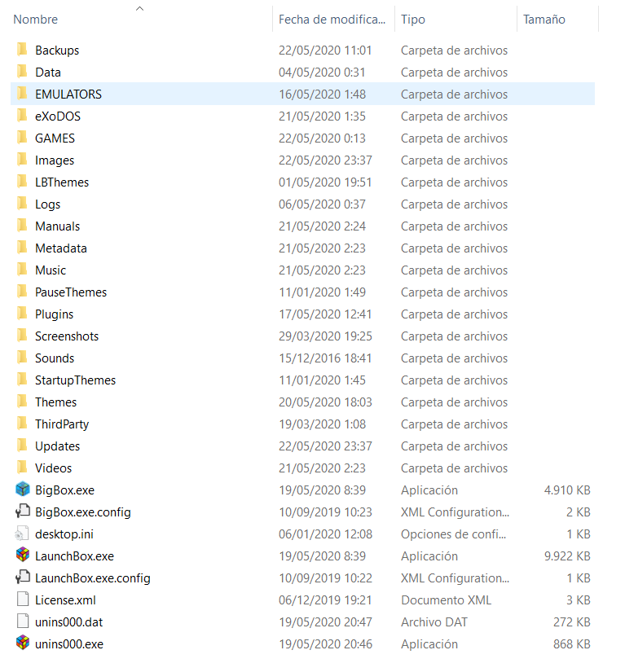Sort by Fecha de modificación column header
This screenshot has width=625, height=672.
pos(333,20)
